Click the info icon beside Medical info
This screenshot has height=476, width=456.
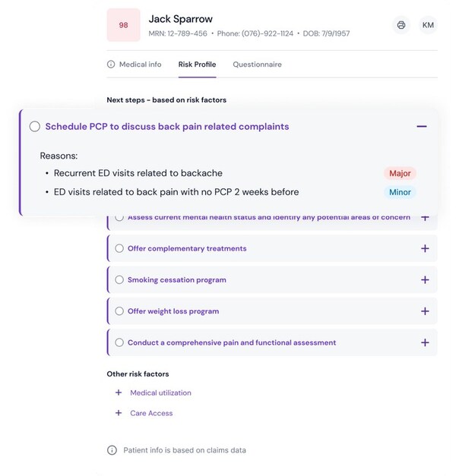pos(111,65)
